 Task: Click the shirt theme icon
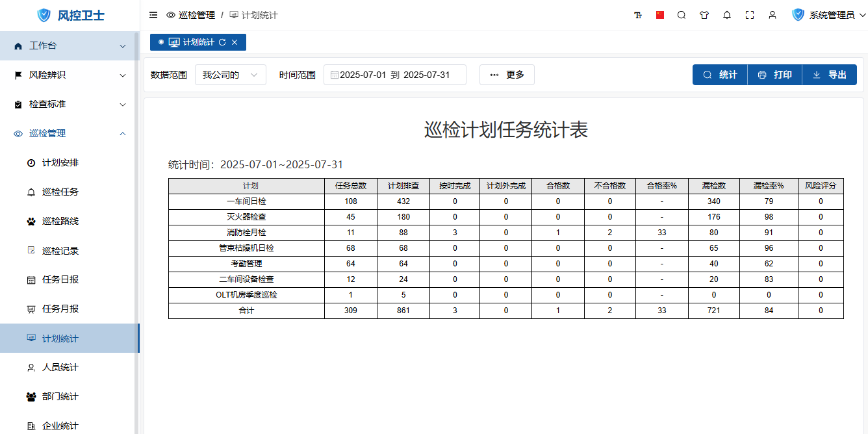[x=704, y=15]
